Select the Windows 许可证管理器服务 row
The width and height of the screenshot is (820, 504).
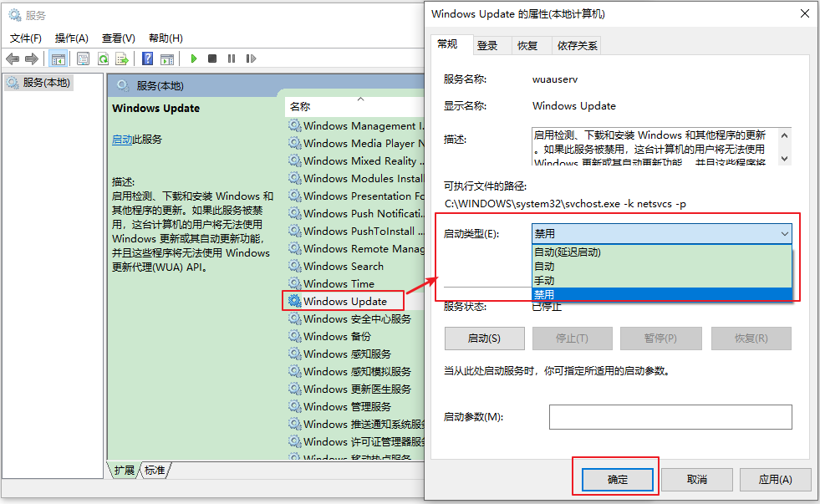(355, 442)
